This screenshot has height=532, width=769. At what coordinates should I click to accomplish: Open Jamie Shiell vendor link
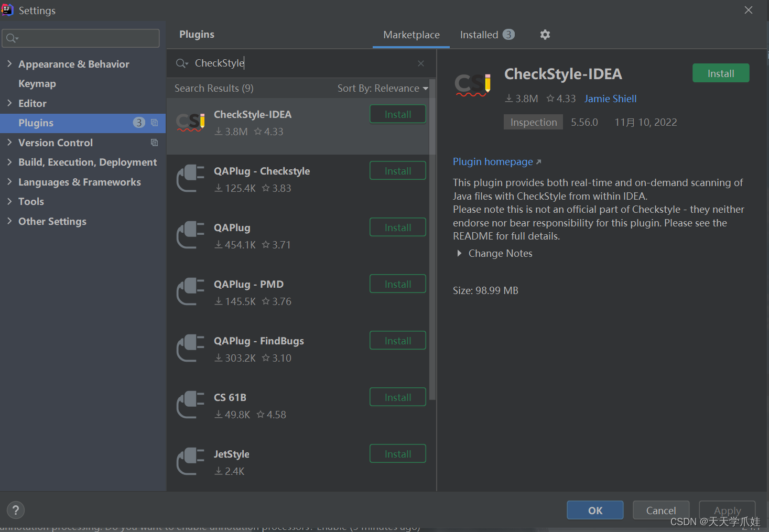coord(610,99)
